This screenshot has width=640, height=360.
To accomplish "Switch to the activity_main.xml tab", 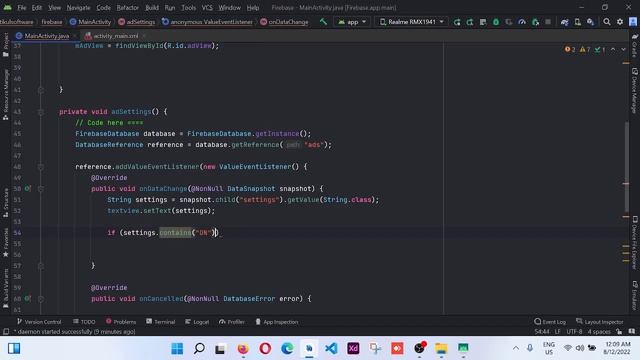I will [x=116, y=36].
